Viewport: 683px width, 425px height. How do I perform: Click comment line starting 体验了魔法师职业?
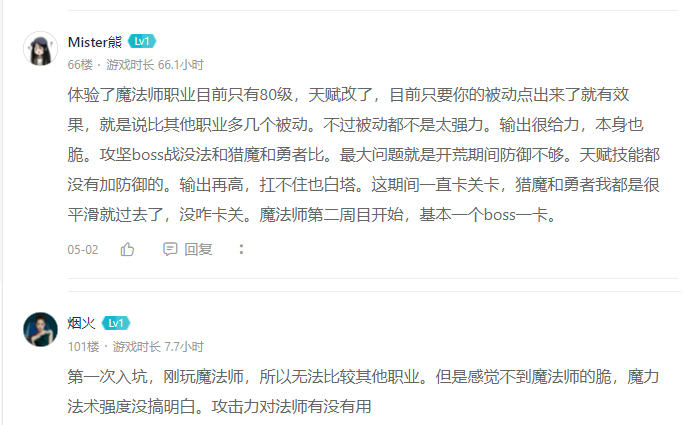tap(348, 94)
